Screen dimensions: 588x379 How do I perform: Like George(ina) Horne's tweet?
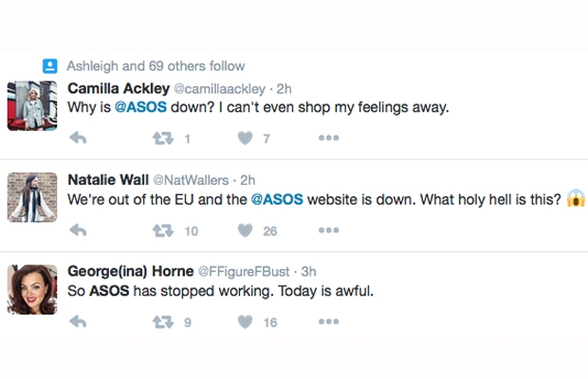click(x=246, y=322)
